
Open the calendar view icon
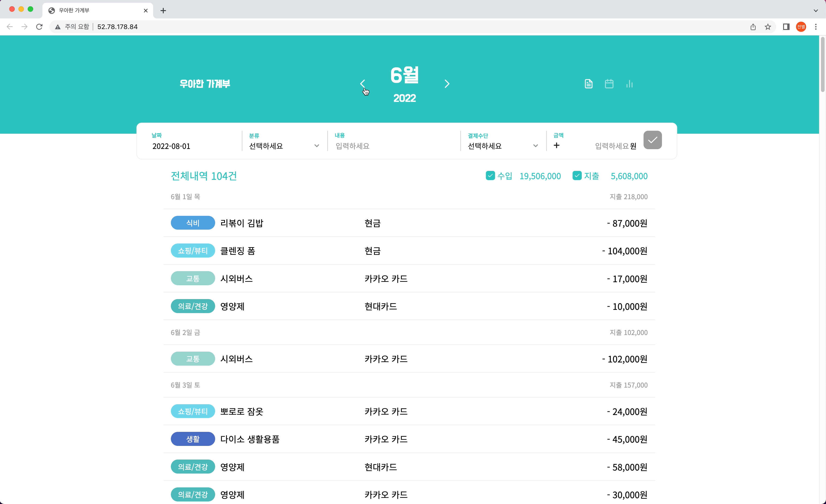click(609, 84)
